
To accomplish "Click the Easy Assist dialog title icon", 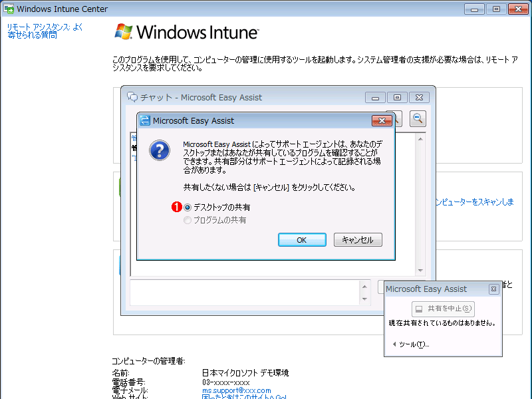I will pos(145,120).
